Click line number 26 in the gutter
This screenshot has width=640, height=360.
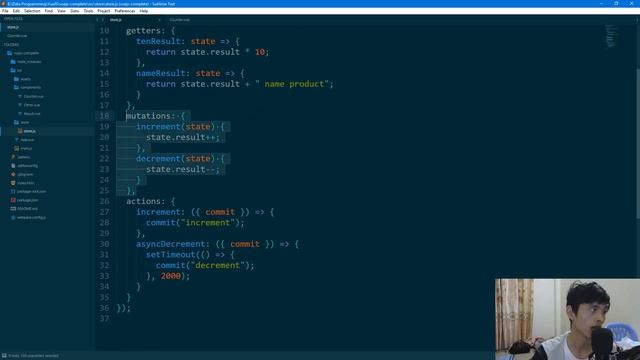tap(104, 201)
